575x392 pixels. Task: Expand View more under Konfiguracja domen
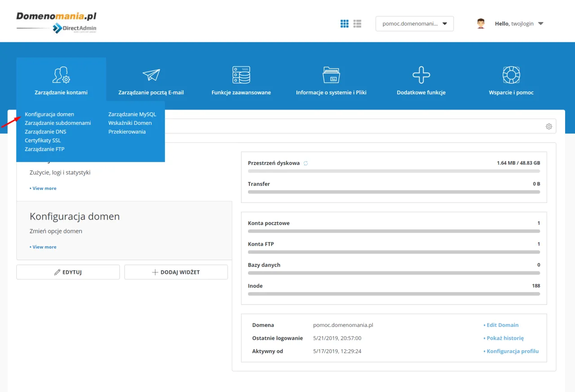pos(43,247)
